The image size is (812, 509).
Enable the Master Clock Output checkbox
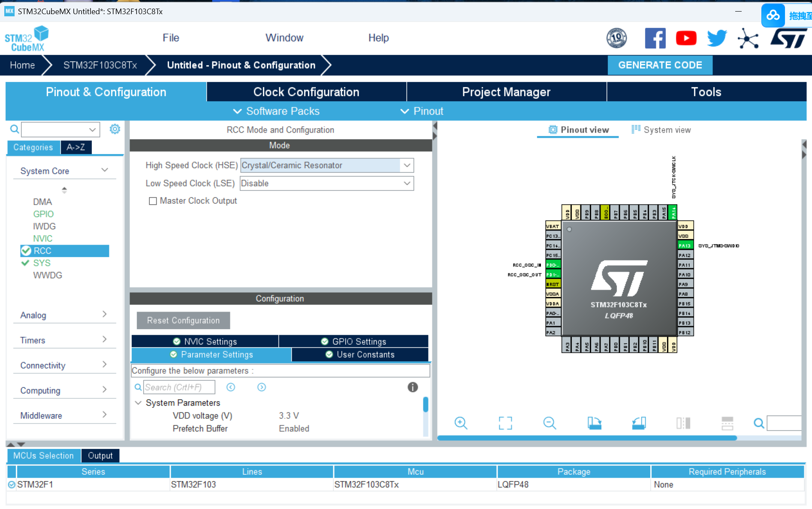(x=153, y=201)
